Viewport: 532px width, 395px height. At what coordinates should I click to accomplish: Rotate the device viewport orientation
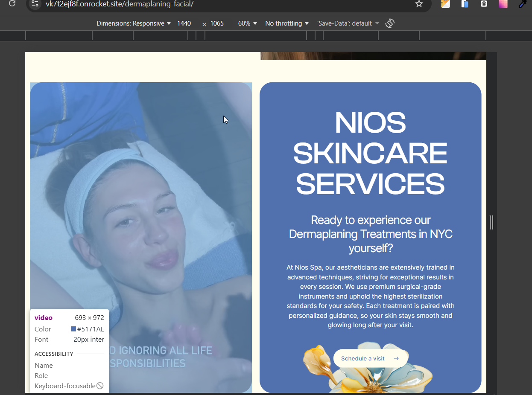pyautogui.click(x=389, y=23)
